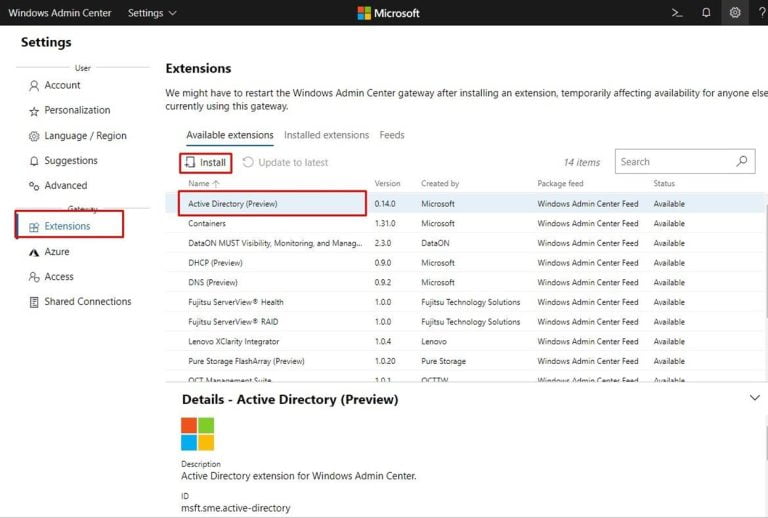
Task: Select the Containers extension row
Action: tap(464, 223)
